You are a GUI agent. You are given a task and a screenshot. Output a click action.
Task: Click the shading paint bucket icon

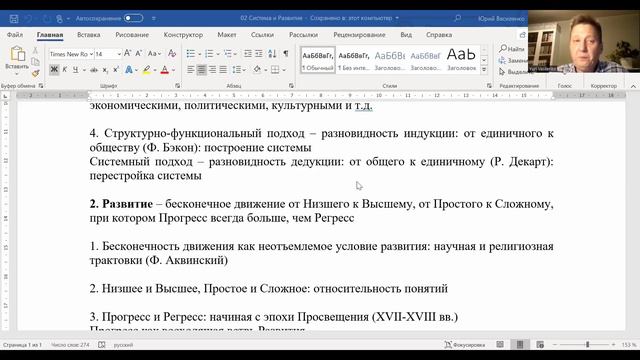coord(257,70)
